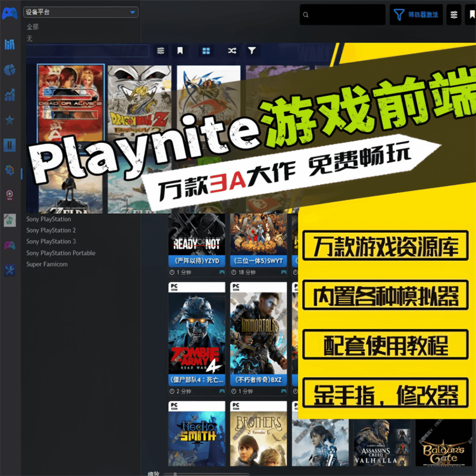Open the wrench tools sidebar icon

click(10, 270)
